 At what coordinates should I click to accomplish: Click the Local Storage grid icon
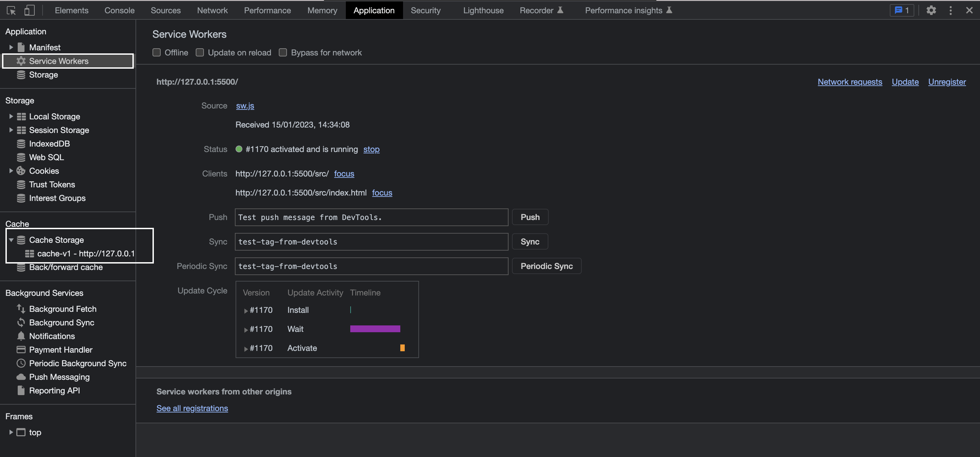21,117
